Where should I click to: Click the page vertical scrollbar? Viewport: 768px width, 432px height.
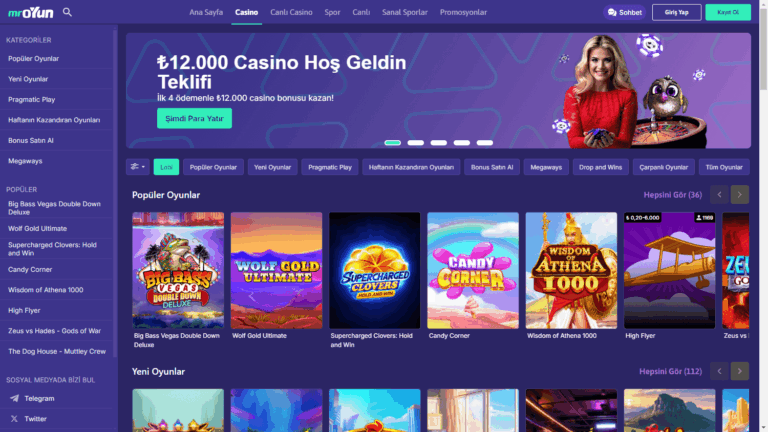pyautogui.click(x=764, y=216)
